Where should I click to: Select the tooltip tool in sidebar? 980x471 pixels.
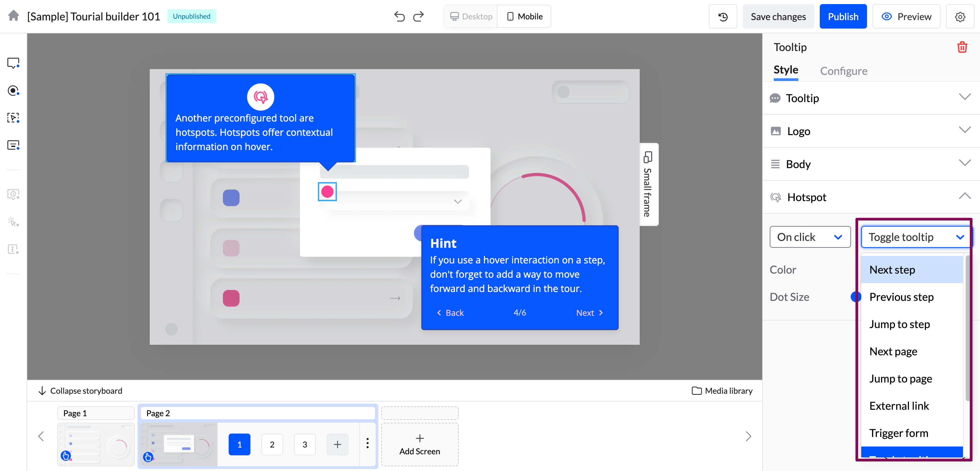13,63
